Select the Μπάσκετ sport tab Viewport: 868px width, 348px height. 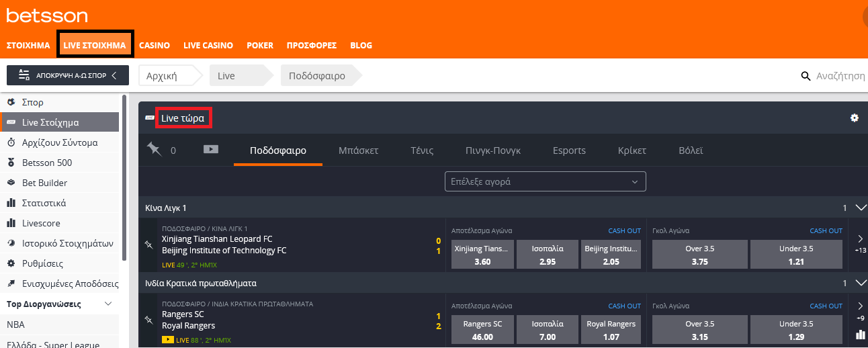click(359, 150)
